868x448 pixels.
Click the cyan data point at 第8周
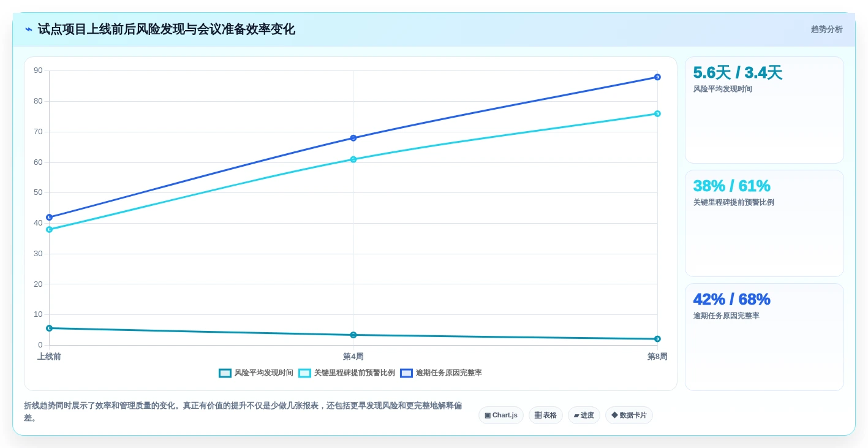click(657, 113)
